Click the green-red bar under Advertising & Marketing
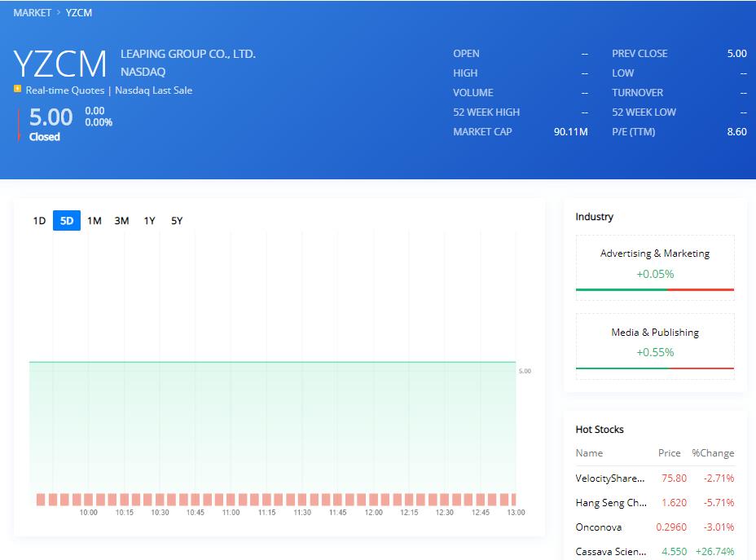Viewport: 756px width, 560px height. (x=654, y=289)
